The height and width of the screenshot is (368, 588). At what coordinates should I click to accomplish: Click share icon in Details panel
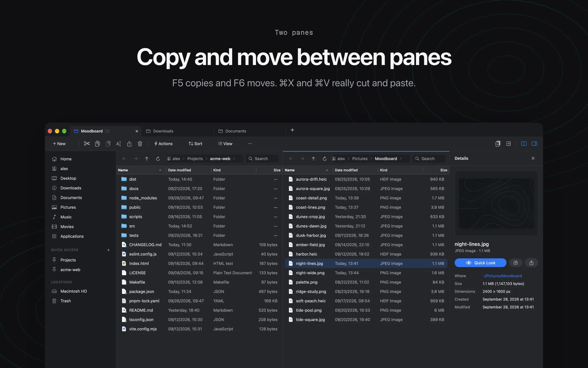[531, 263]
